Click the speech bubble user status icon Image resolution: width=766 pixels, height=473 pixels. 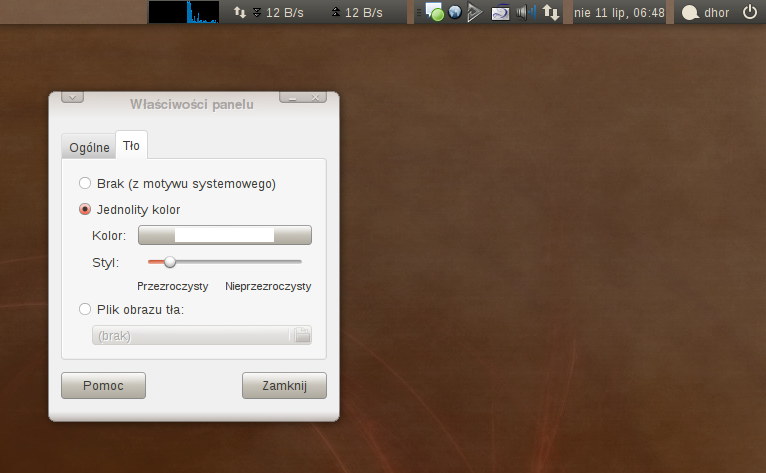coord(690,13)
